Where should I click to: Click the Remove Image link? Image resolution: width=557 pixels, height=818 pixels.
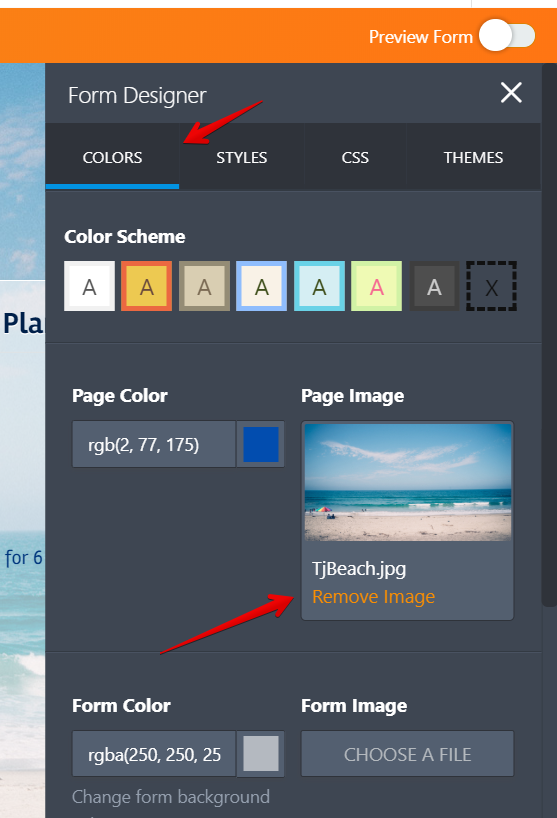click(373, 596)
